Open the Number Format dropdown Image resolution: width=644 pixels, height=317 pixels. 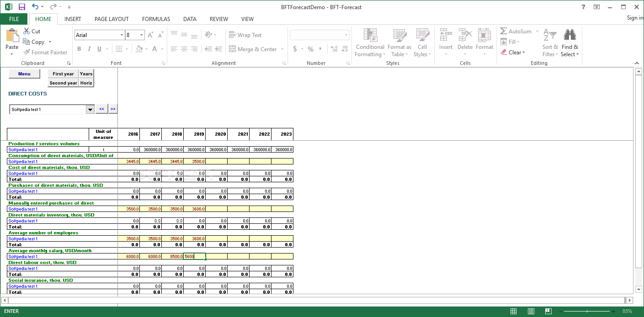tap(346, 35)
